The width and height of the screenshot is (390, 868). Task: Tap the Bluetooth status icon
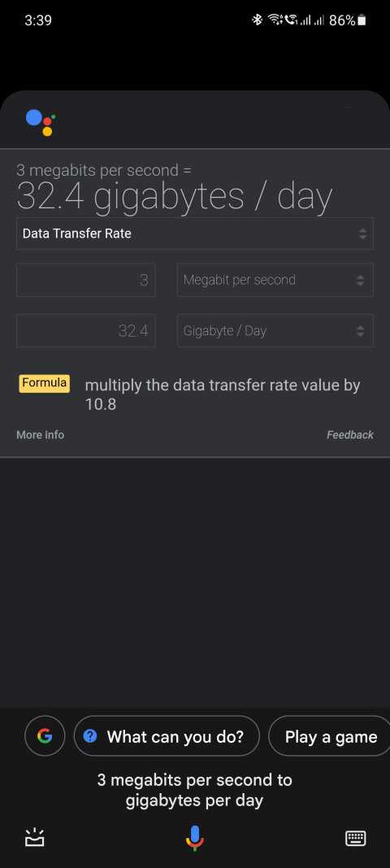coord(257,20)
